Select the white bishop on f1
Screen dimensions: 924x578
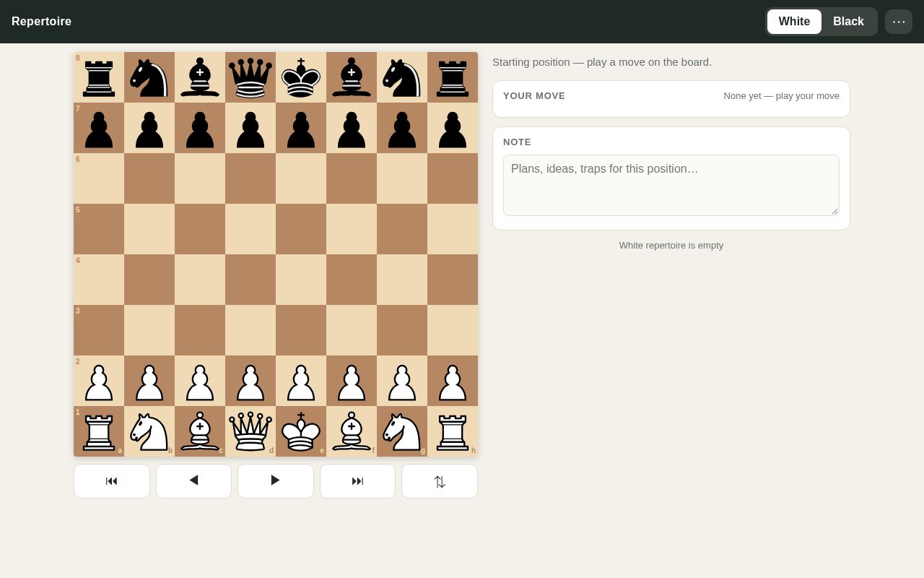(x=352, y=431)
